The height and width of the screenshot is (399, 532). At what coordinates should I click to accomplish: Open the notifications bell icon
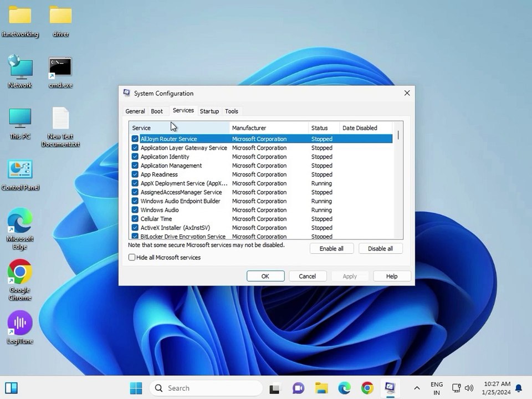tap(519, 388)
